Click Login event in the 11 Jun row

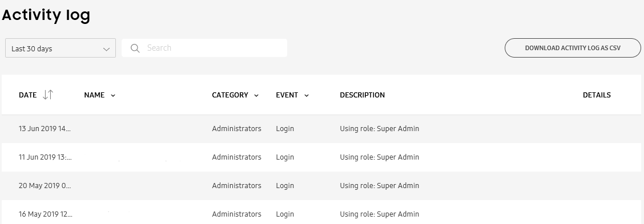pyautogui.click(x=285, y=157)
